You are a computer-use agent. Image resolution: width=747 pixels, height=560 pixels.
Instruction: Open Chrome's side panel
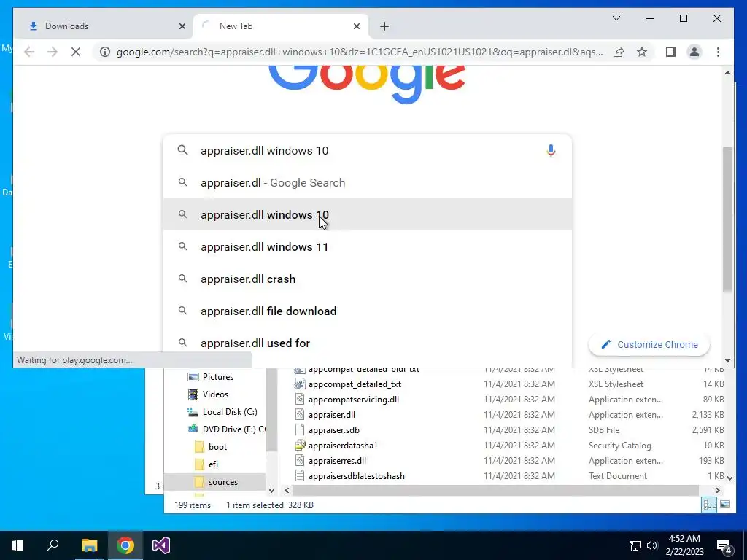pos(671,52)
